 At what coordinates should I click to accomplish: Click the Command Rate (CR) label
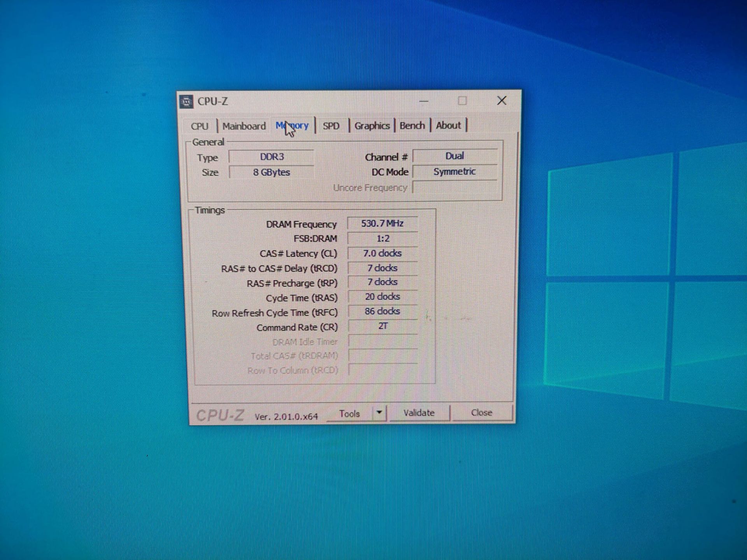point(297,327)
